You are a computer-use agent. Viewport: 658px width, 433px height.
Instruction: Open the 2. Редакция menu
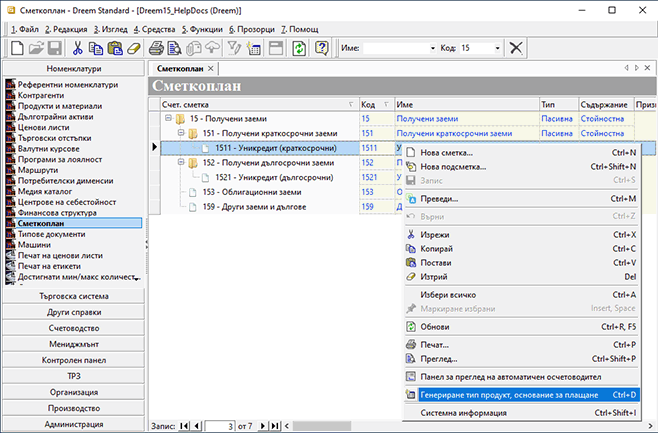[66, 29]
